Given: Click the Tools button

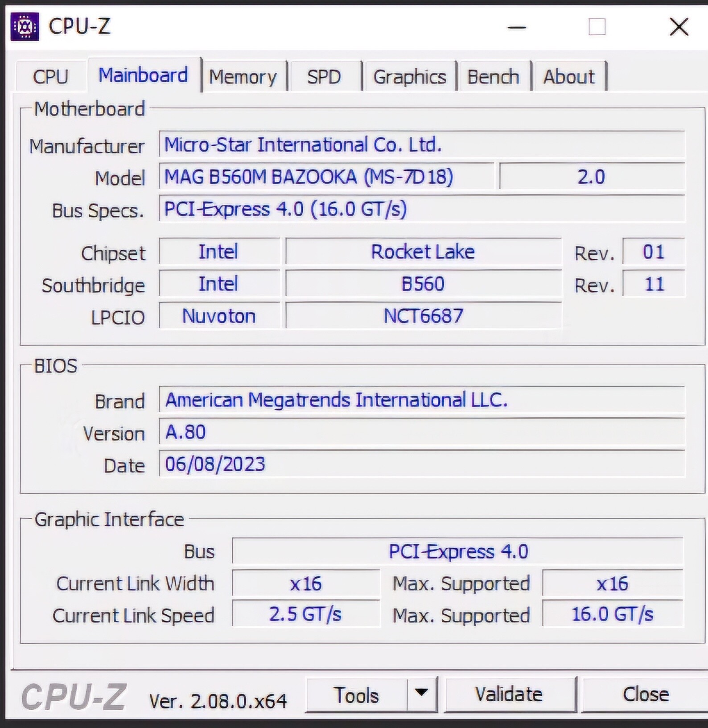Looking at the screenshot, I should pyautogui.click(x=357, y=695).
